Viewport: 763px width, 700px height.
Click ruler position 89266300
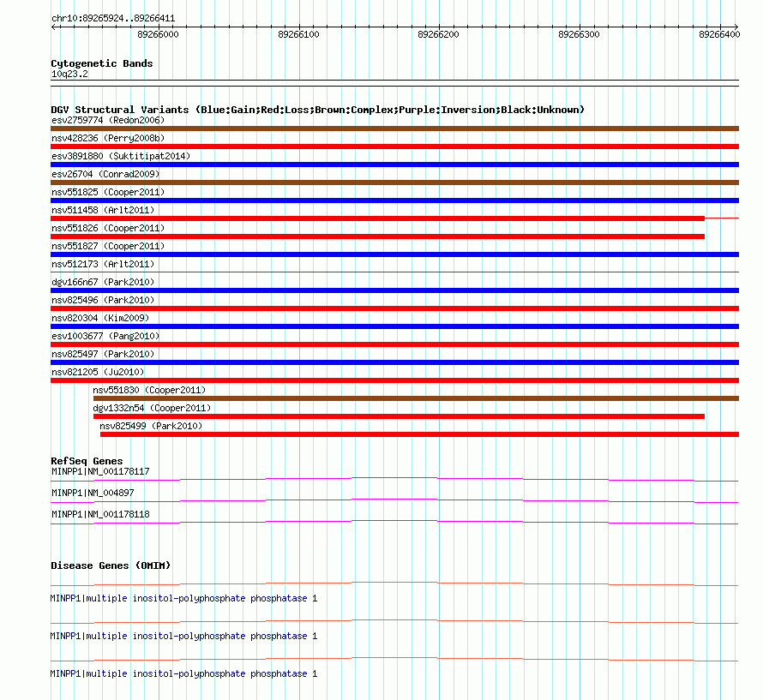tap(579, 34)
